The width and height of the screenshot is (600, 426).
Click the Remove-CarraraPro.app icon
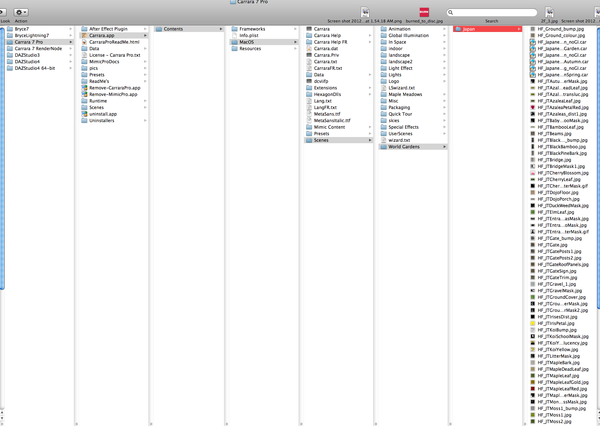[x=85, y=88]
